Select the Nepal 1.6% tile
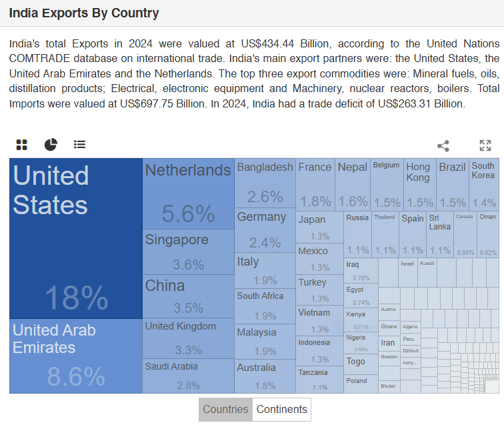 (x=353, y=184)
